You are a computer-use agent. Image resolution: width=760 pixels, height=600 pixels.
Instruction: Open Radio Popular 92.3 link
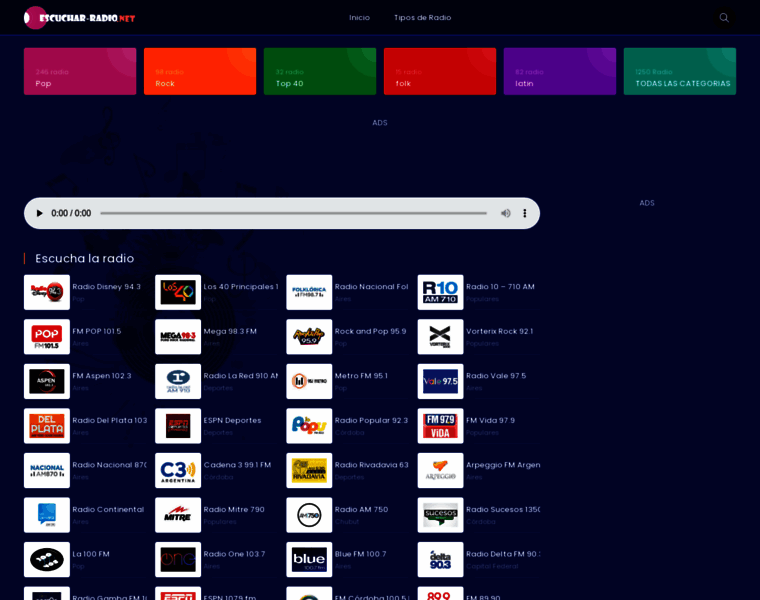tap(372, 420)
